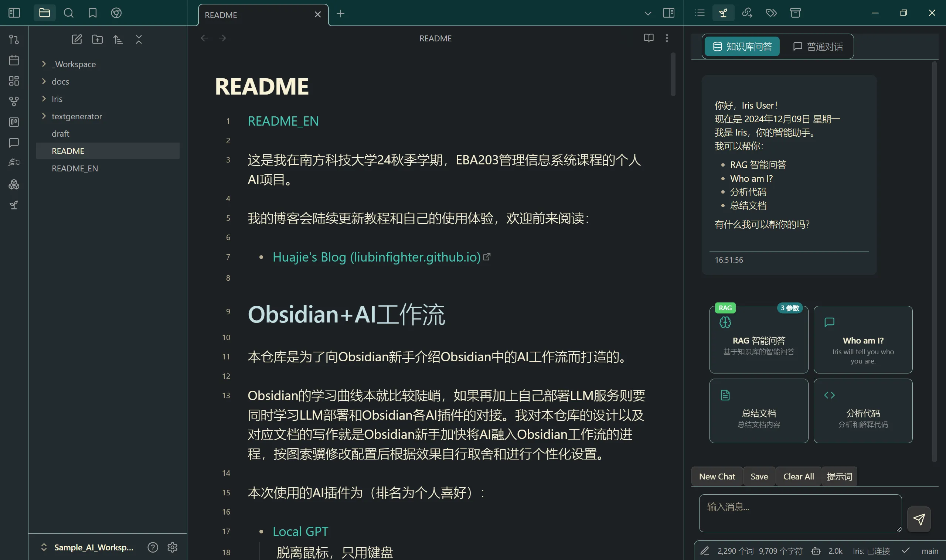Open the Iris sprout ribbon icon
This screenshot has width=946, height=560.
click(x=14, y=205)
